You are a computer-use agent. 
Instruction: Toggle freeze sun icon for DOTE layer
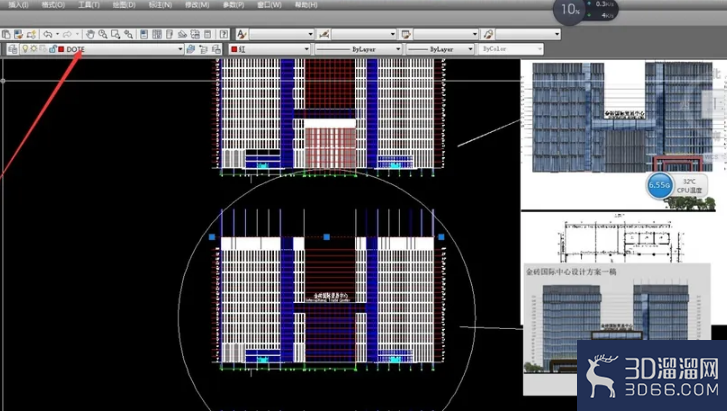34,49
